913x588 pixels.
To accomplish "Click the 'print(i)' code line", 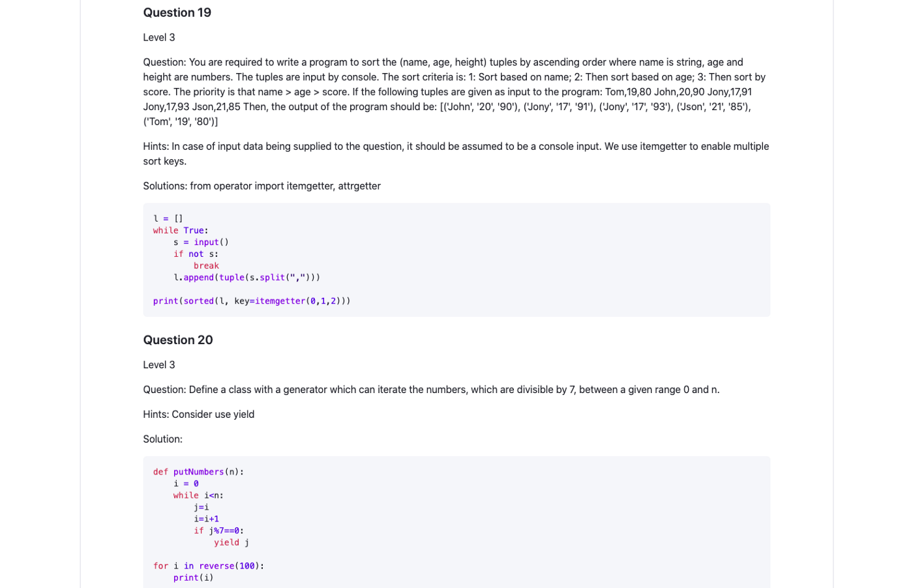I will tap(193, 577).
